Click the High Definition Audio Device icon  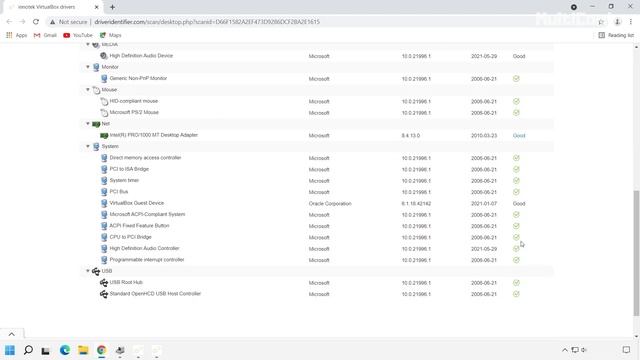click(x=104, y=56)
